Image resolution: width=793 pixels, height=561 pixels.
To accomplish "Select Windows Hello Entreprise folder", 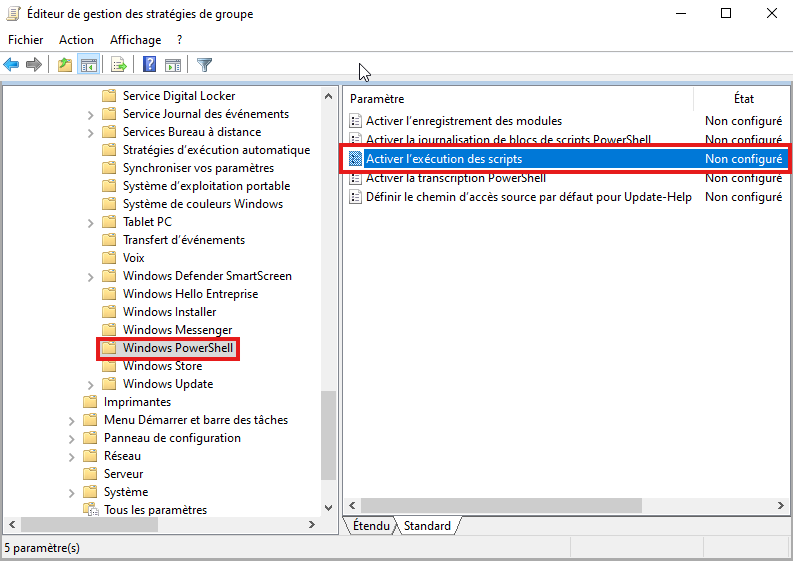I will pyautogui.click(x=190, y=294).
